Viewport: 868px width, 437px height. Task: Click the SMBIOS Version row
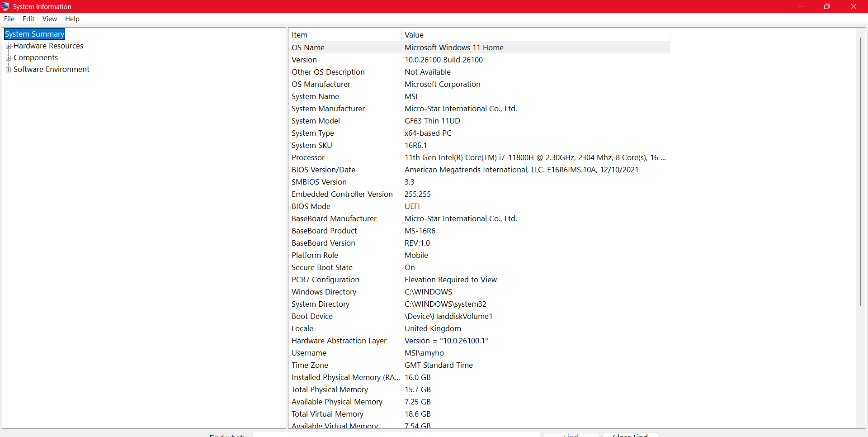(480, 182)
